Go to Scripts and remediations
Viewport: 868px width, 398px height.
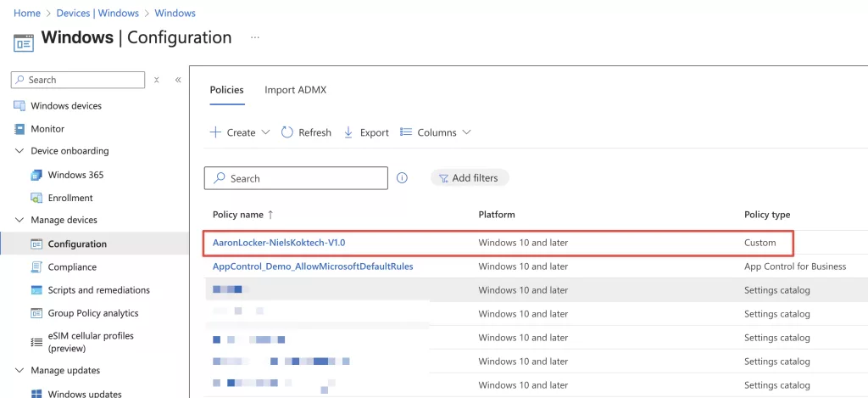[x=98, y=290]
